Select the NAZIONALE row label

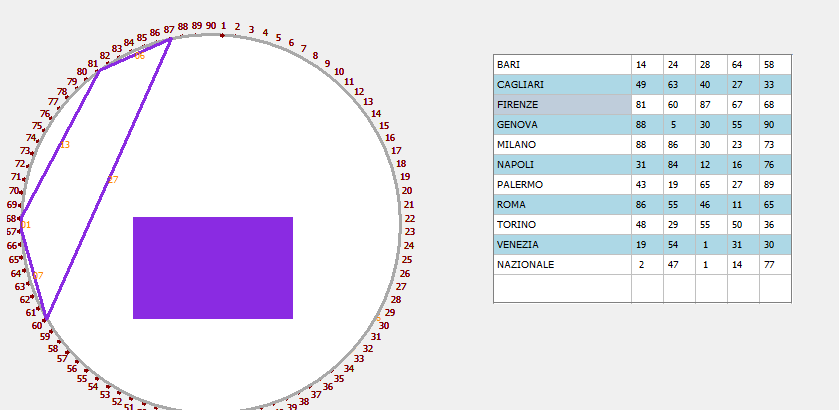coord(562,264)
